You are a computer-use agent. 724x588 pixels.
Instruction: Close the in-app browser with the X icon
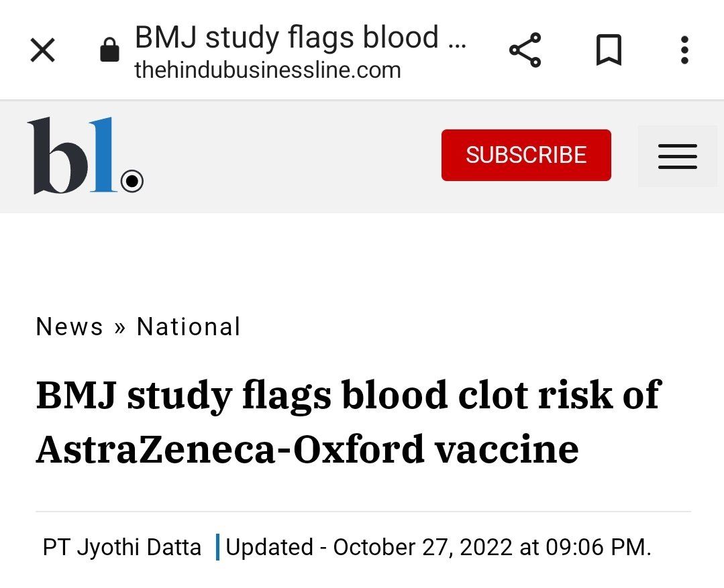pos(42,50)
